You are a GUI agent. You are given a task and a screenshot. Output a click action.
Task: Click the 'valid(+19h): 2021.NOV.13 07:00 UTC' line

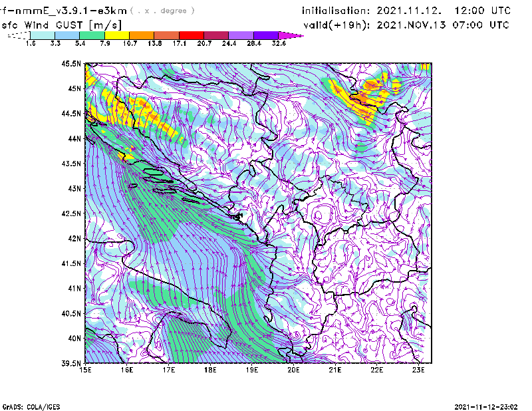[406, 25]
